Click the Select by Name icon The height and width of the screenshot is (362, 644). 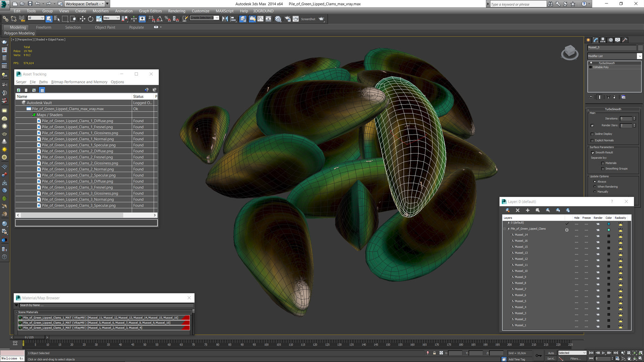(x=57, y=19)
